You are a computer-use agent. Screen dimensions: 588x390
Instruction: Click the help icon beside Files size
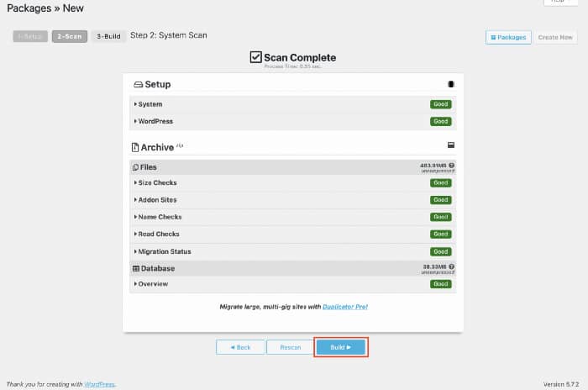click(452, 166)
